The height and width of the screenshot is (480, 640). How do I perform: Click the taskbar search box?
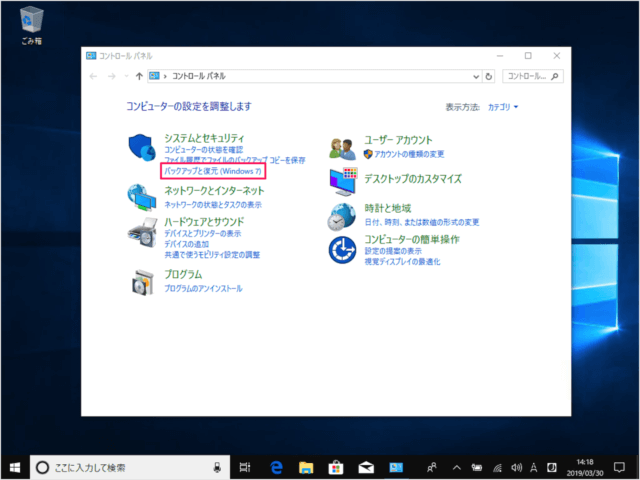[130, 467]
